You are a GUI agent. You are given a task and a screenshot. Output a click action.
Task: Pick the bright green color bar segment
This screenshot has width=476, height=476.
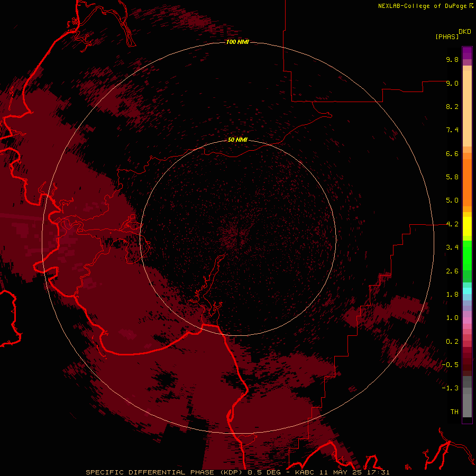467,255
